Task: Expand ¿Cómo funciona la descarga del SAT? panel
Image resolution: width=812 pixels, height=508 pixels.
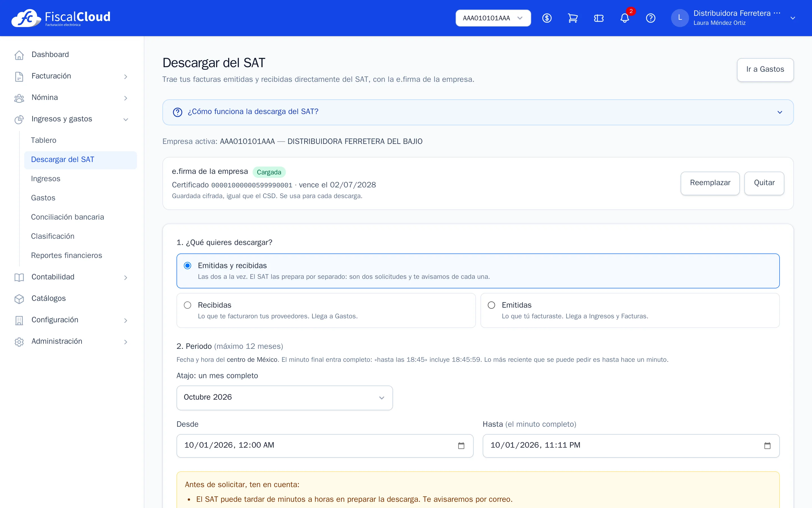Action: [x=478, y=112]
